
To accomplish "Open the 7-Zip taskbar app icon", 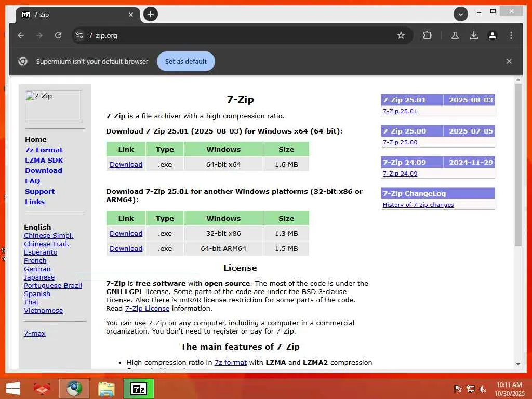I will [139, 389].
